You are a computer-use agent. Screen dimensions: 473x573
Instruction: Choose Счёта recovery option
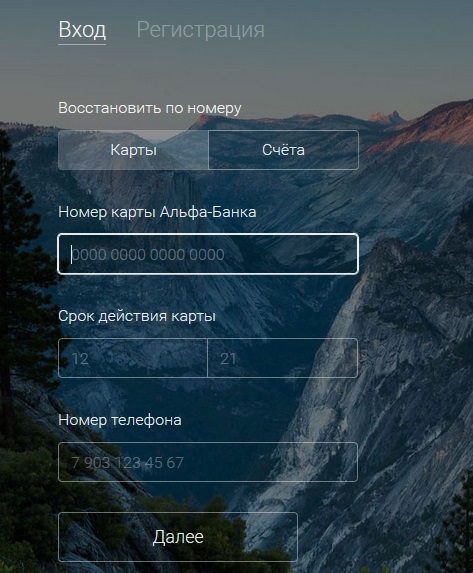283,150
